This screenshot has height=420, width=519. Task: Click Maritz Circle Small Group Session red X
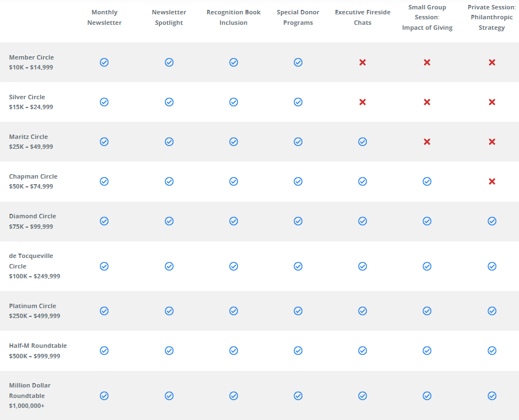[x=427, y=142]
